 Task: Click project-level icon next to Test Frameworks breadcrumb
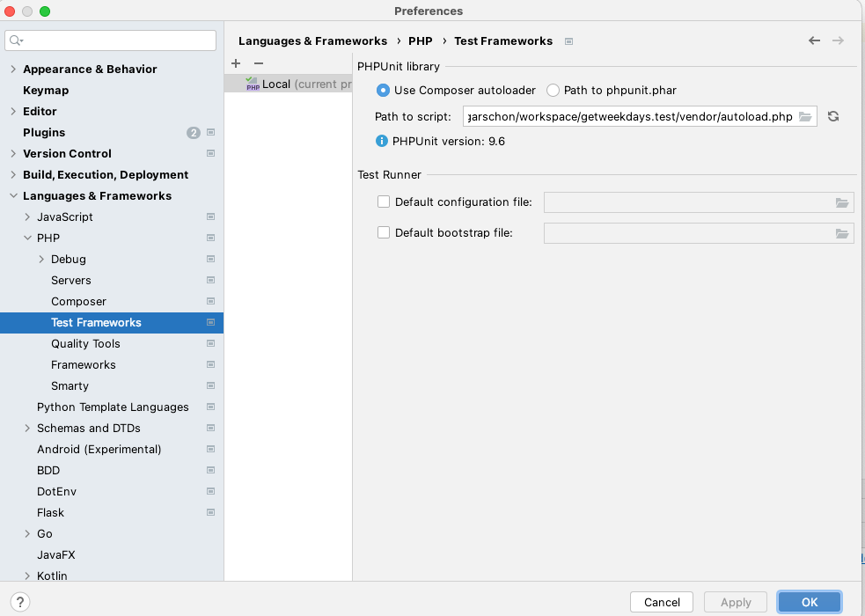tap(568, 41)
